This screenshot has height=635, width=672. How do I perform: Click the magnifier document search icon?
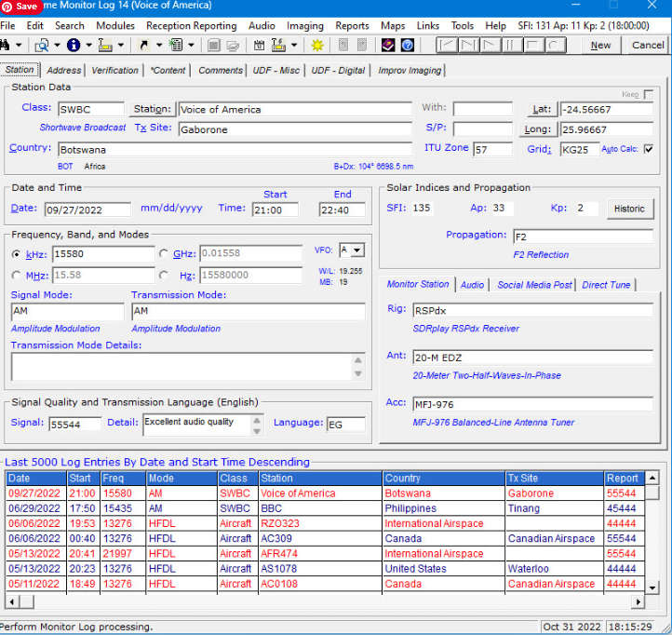pyautogui.click(x=42, y=45)
